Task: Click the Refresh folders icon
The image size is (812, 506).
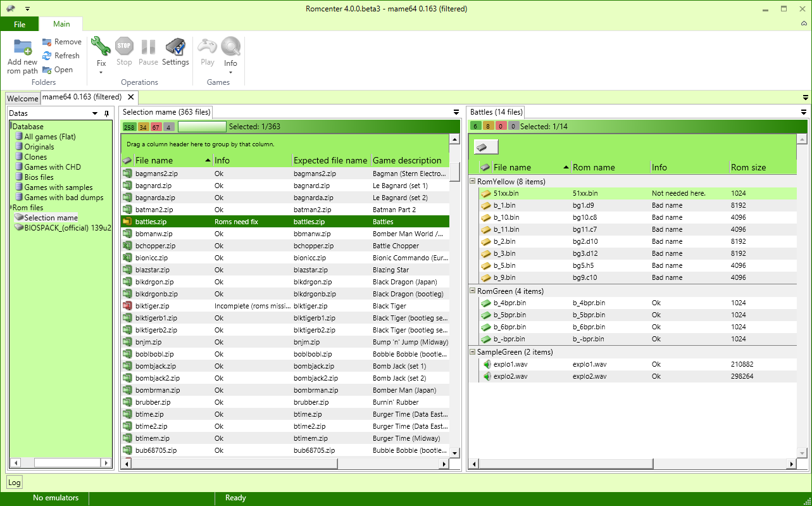Action: pos(47,56)
